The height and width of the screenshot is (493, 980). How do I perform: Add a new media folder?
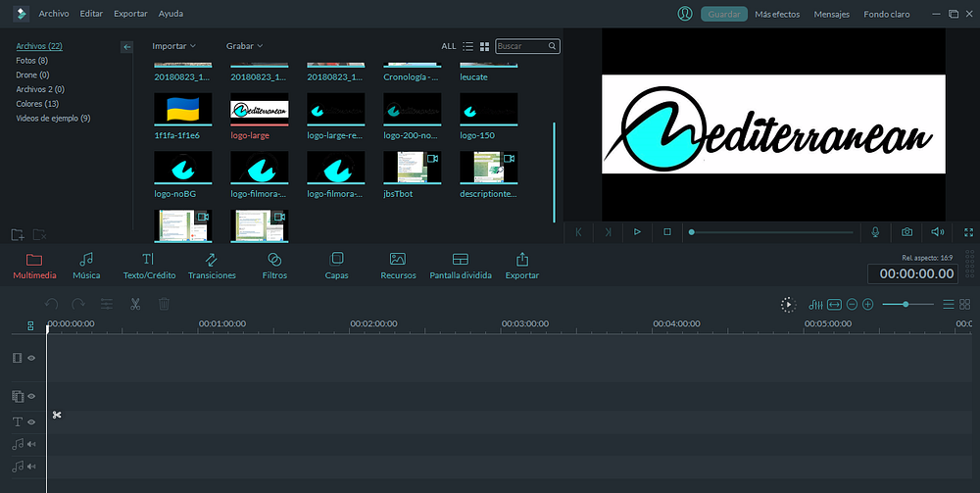pyautogui.click(x=18, y=235)
